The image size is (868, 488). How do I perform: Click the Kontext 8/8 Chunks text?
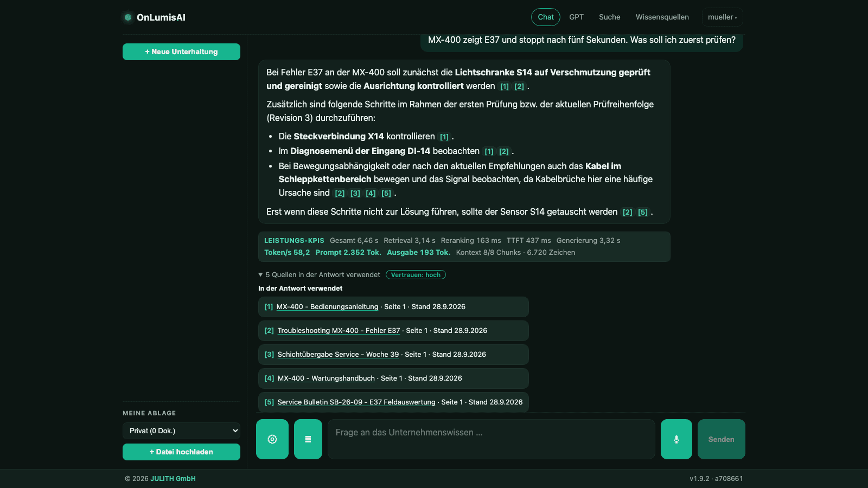(488, 252)
